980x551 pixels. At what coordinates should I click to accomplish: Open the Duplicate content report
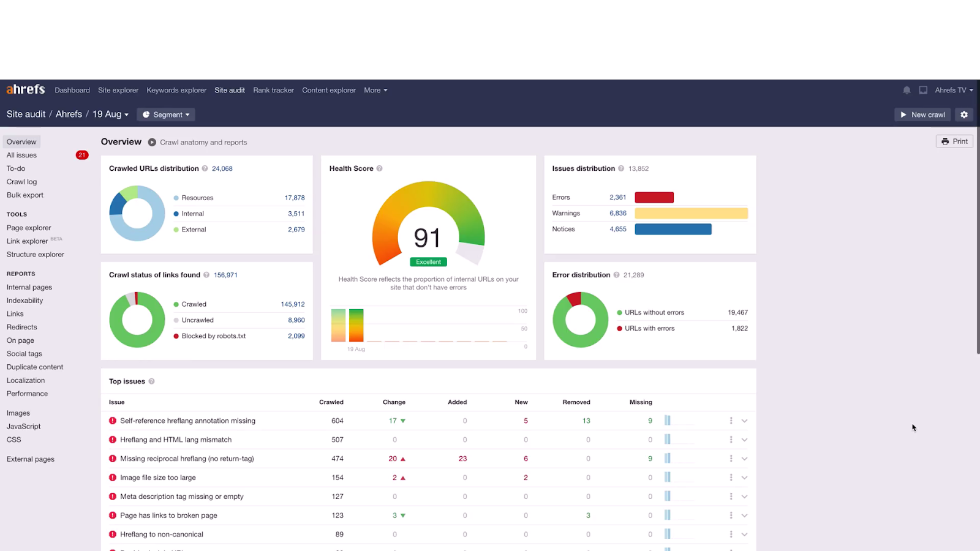tap(35, 367)
